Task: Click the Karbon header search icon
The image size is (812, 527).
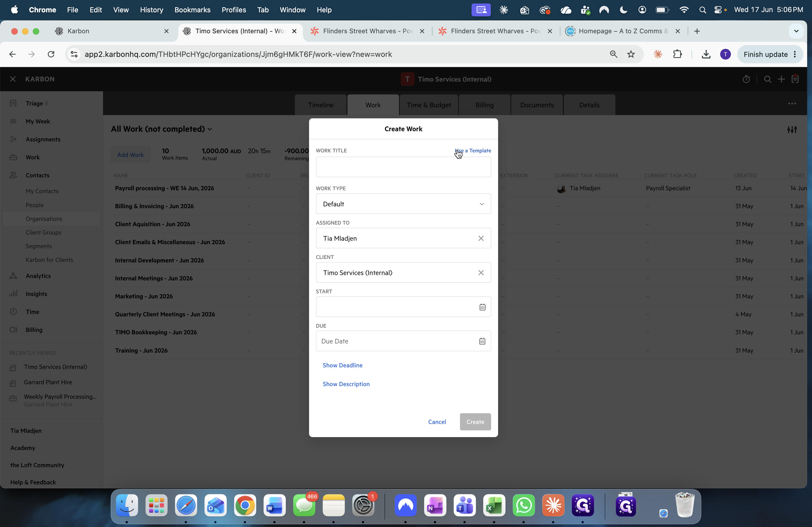Action: coord(768,79)
